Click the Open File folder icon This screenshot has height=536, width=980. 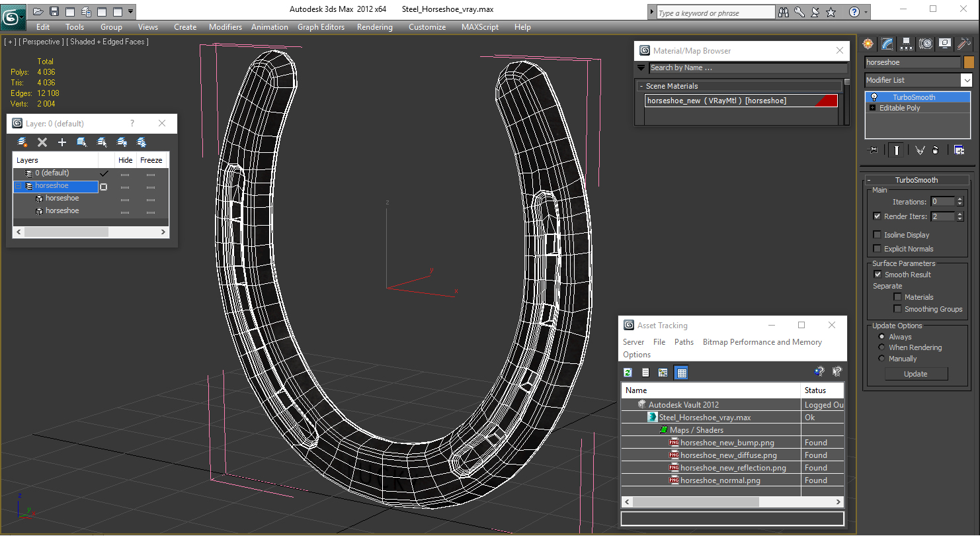[38, 11]
